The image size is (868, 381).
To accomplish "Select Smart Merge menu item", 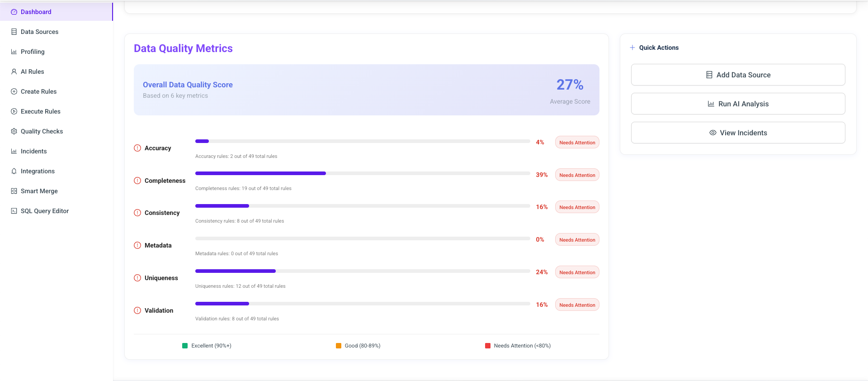I will [56, 191].
